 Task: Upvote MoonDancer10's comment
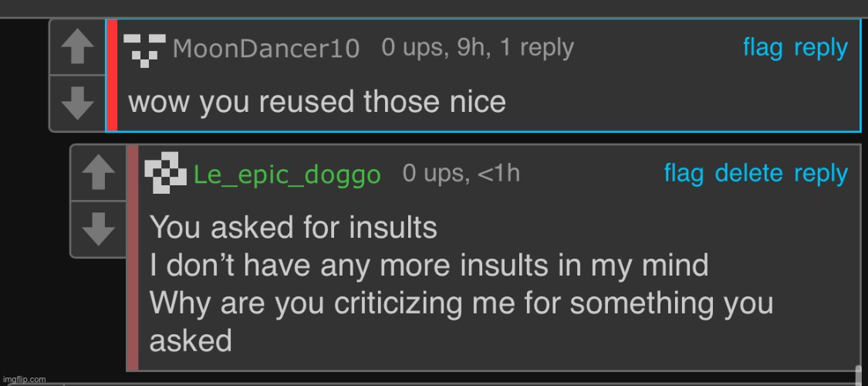[76, 48]
